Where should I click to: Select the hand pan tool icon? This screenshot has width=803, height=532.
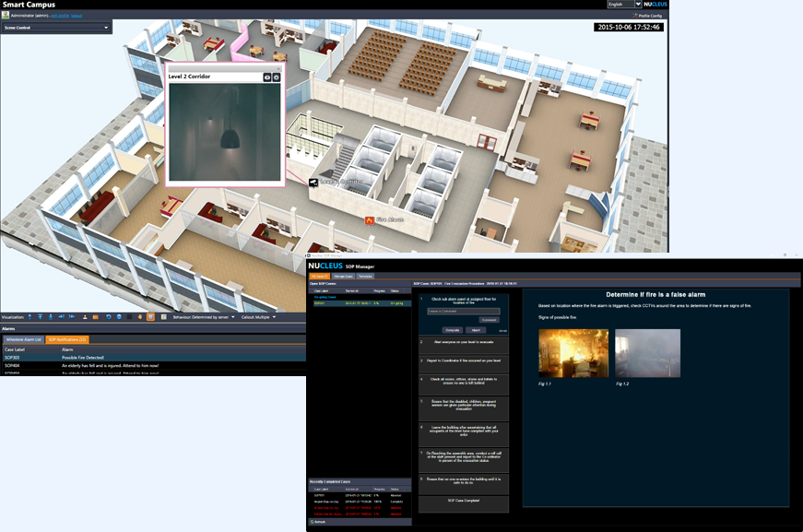(x=140, y=317)
